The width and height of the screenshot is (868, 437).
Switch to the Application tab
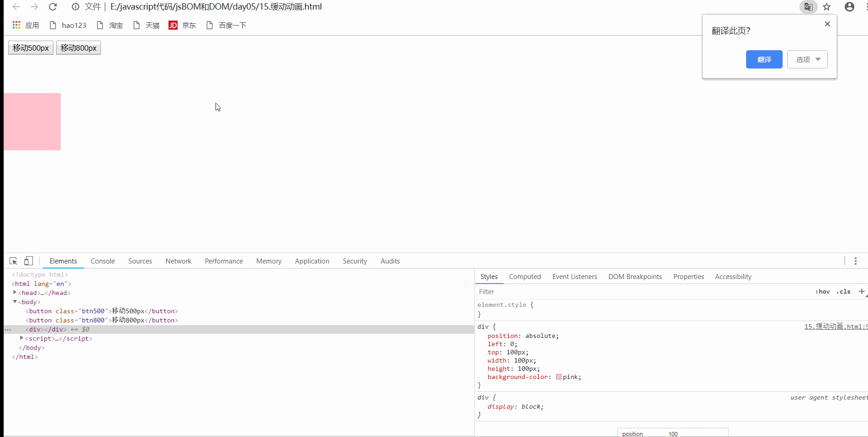[312, 261]
